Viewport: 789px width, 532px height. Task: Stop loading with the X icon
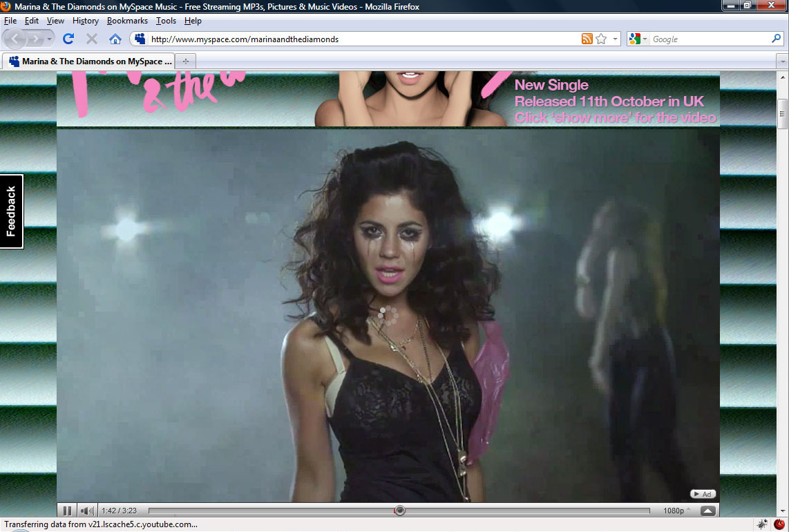coord(92,39)
